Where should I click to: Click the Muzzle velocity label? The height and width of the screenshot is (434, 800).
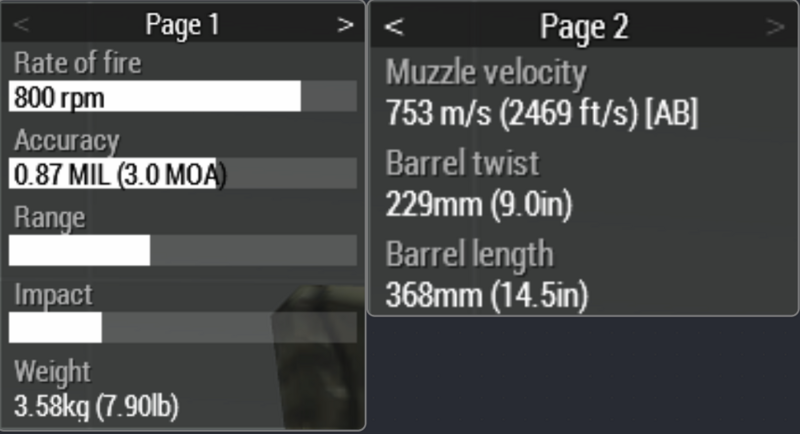486,73
